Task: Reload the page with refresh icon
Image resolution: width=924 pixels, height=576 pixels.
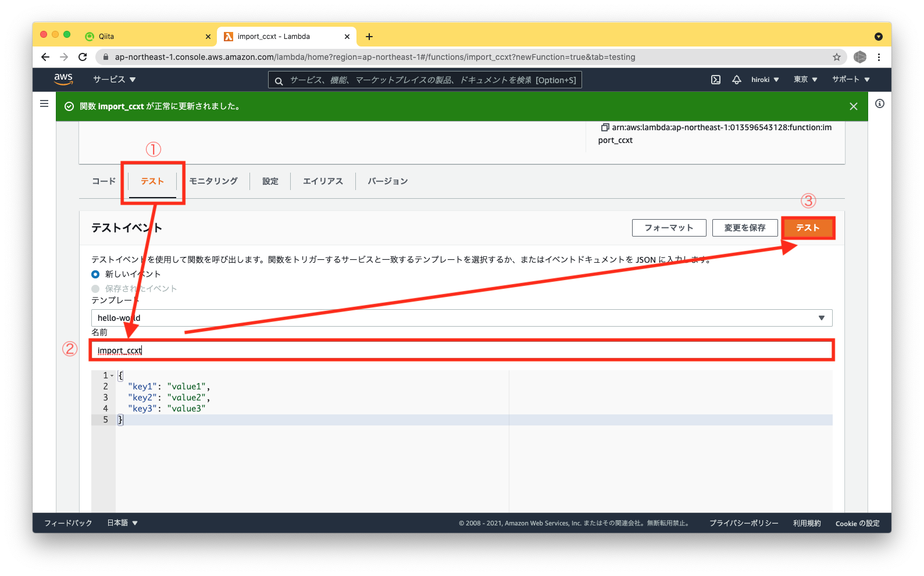Action: (83, 57)
